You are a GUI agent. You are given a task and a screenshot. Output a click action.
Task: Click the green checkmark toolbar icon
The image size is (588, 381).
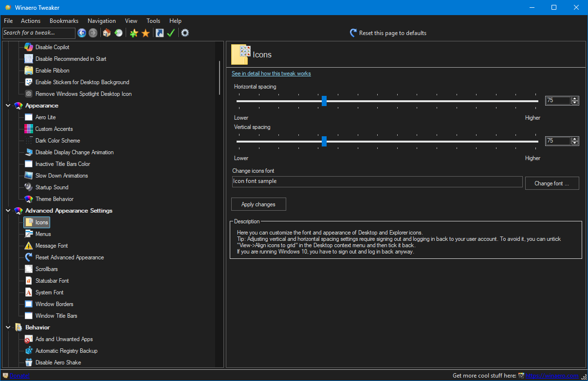[x=171, y=33]
